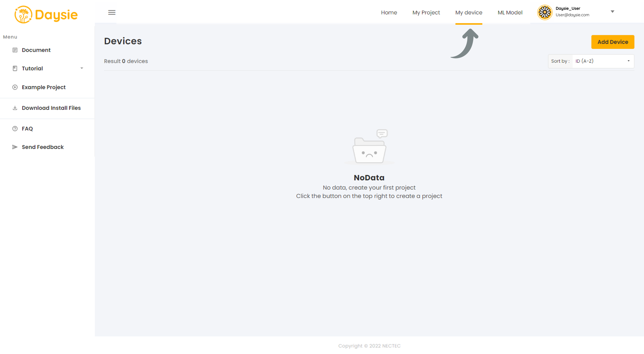This screenshot has height=354, width=644.
Task: Click the Example Project play icon
Action: click(15, 87)
